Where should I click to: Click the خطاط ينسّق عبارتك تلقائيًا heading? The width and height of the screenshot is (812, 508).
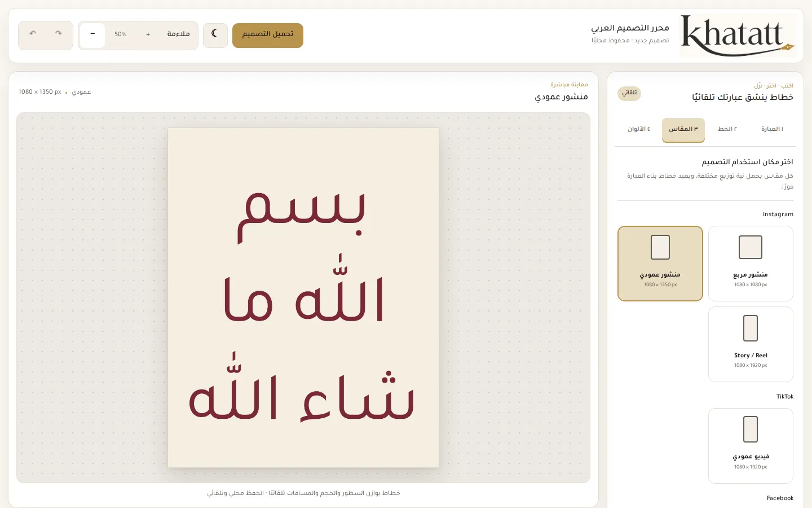pos(743,97)
